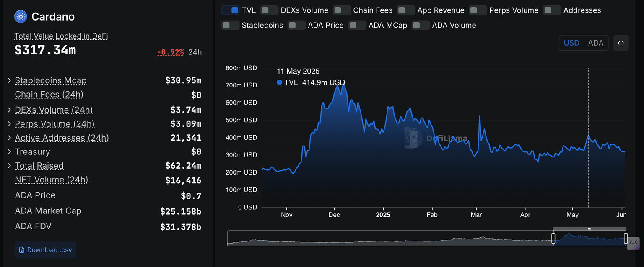The image size is (644, 267).
Task: Switch chart denomination to ADA
Action: click(595, 43)
